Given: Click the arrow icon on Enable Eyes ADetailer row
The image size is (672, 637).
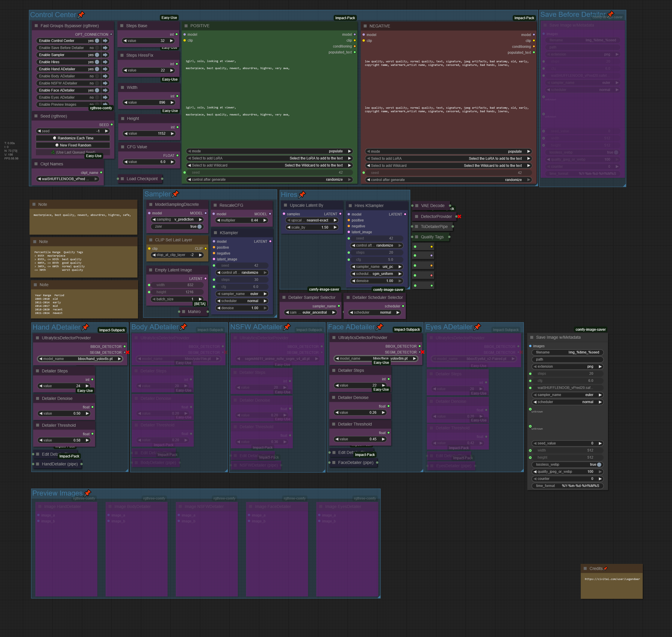Looking at the screenshot, I should click(x=105, y=97).
